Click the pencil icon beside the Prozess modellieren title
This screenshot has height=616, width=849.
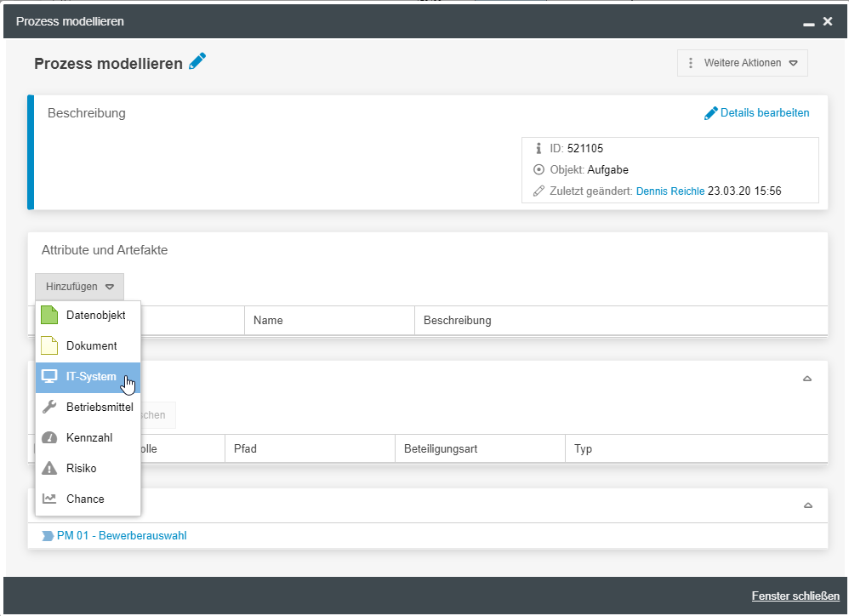pyautogui.click(x=197, y=61)
